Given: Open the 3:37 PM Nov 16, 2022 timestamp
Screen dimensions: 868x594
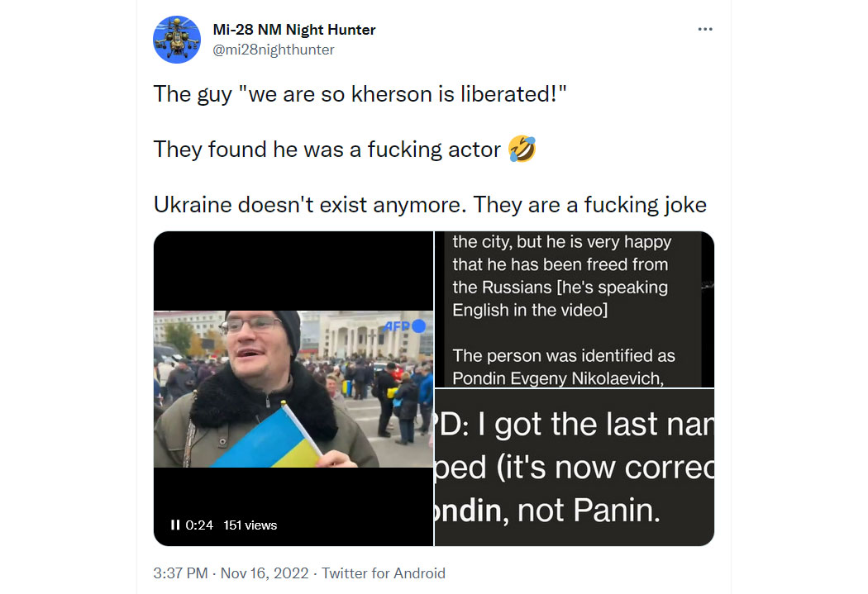Looking at the screenshot, I should pos(231,573).
